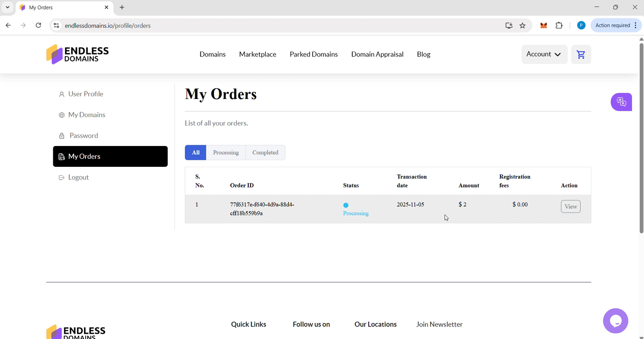This screenshot has width=644, height=339.
Task: Open the browser extensions puzzle icon
Action: click(x=559, y=25)
